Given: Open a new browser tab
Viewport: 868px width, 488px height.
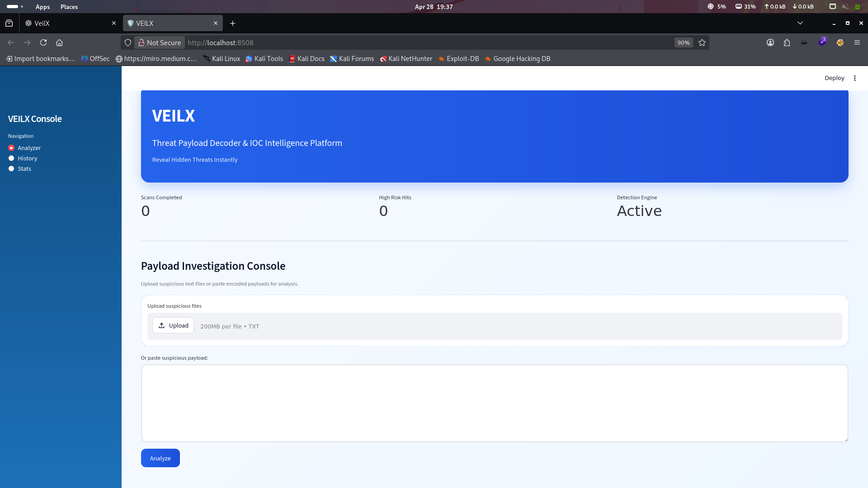Looking at the screenshot, I should pos(232,23).
